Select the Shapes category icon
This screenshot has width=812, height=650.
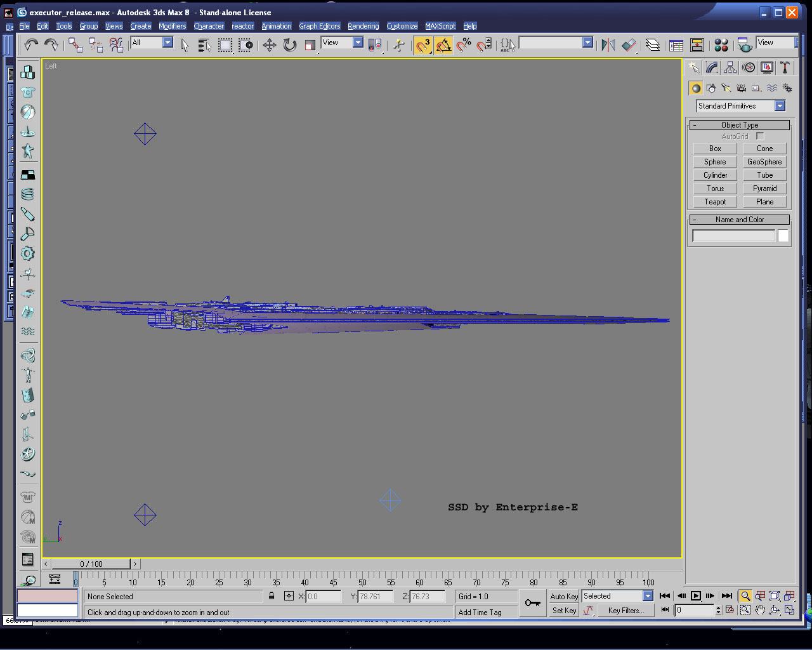click(711, 88)
